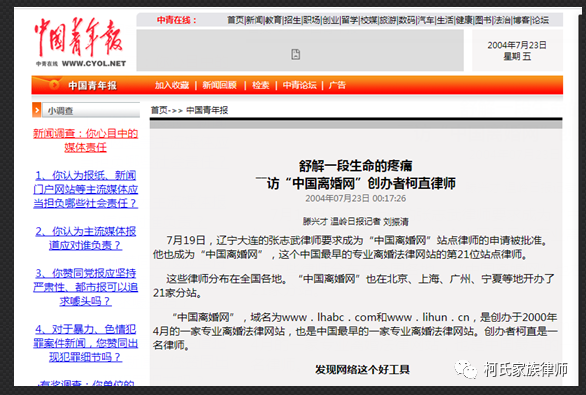Click 中青论坛 in the orange bar
The height and width of the screenshot is (395, 586).
click(300, 85)
